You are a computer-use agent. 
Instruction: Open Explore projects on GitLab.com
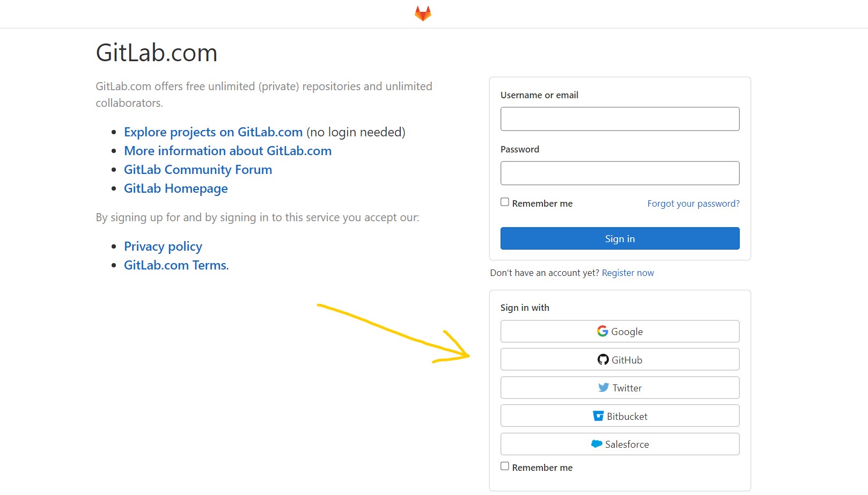212,132
